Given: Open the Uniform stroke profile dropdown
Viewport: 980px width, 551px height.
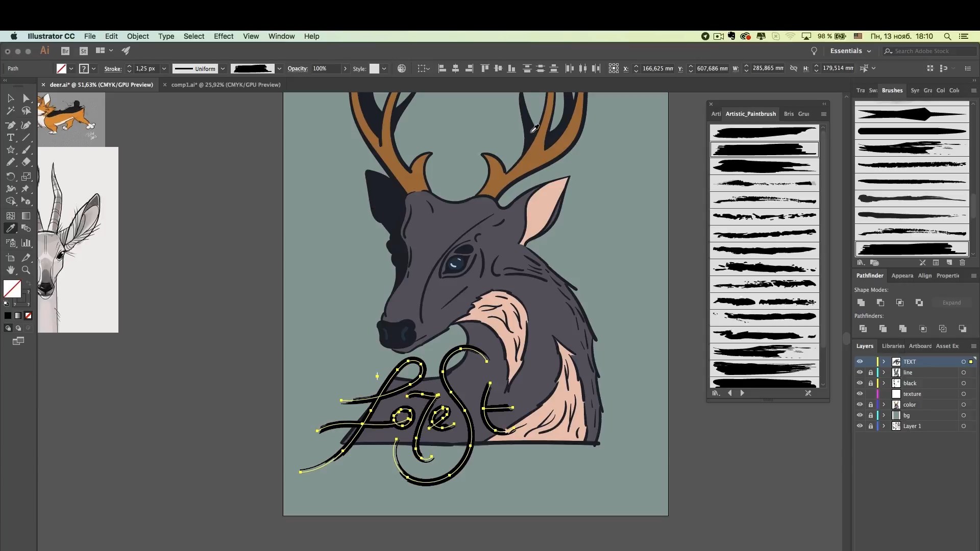Looking at the screenshot, I should coord(223,69).
